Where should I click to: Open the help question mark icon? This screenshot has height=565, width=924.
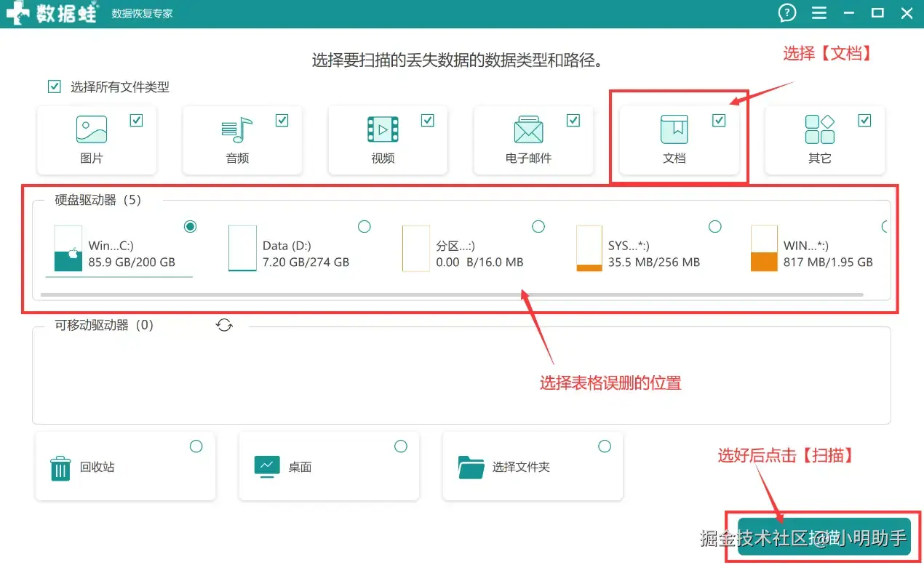click(787, 12)
